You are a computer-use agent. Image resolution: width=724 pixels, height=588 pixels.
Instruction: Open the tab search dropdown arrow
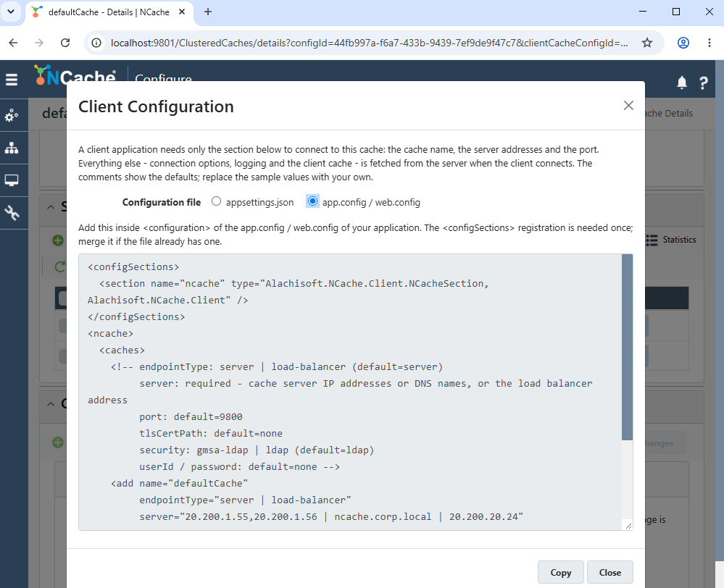pos(11,12)
